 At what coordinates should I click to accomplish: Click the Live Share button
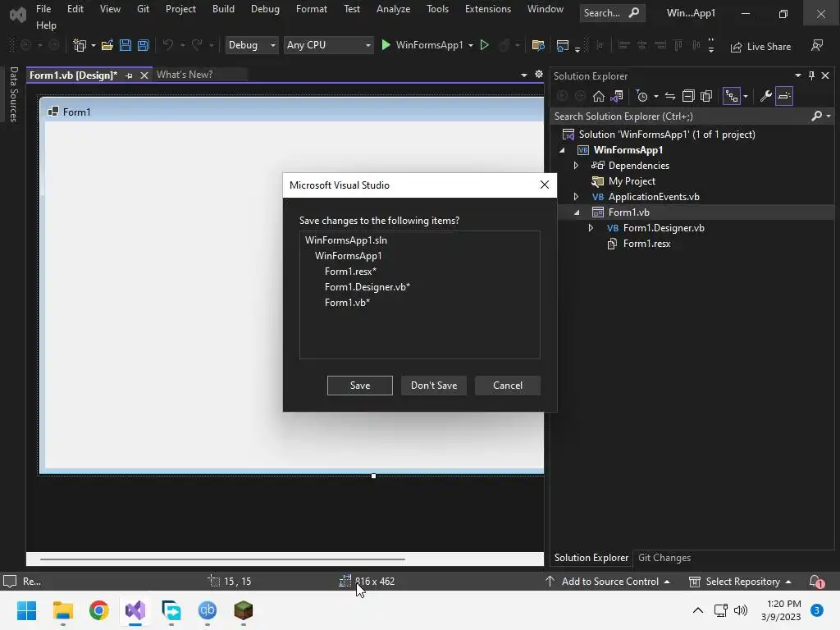pyautogui.click(x=760, y=47)
